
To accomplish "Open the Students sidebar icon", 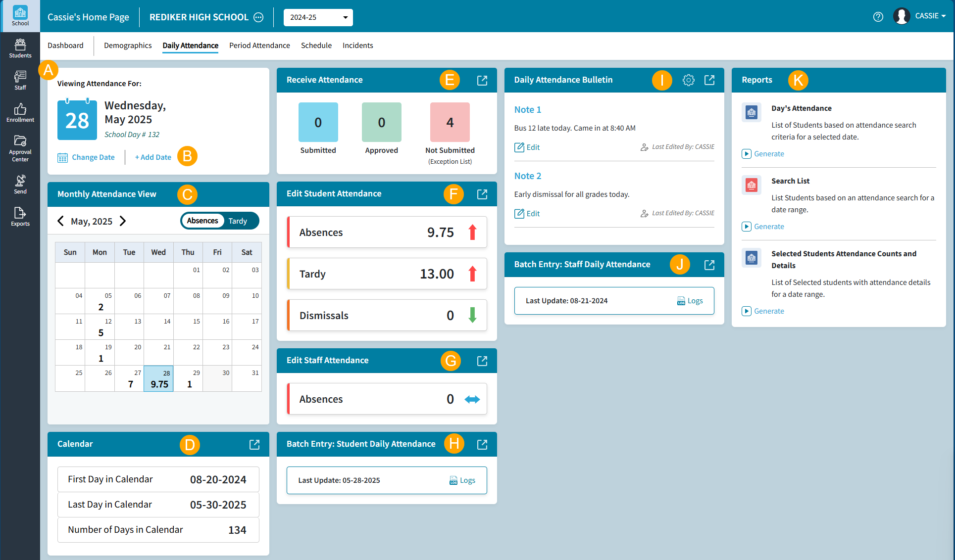I will (20, 48).
